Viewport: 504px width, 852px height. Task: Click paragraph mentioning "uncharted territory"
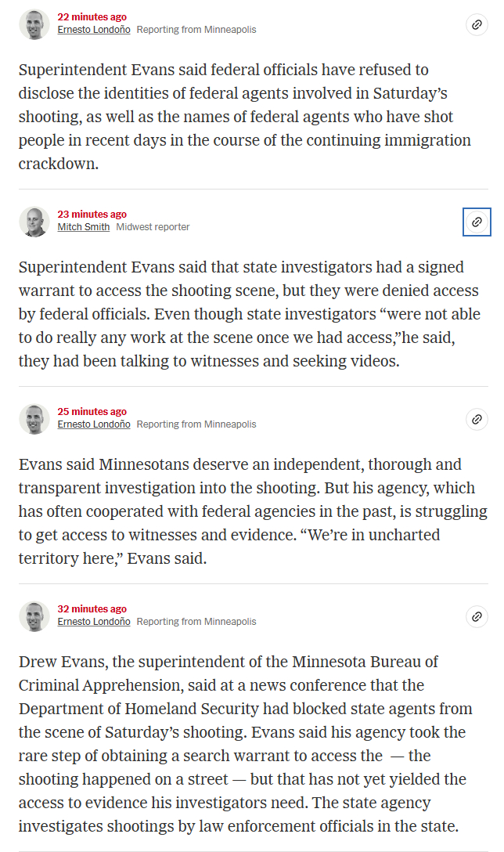[x=252, y=511]
